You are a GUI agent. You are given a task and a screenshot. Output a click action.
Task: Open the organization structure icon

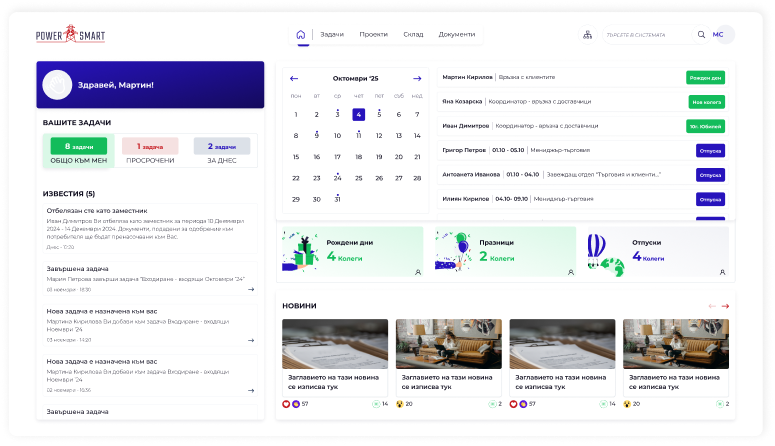pyautogui.click(x=587, y=35)
